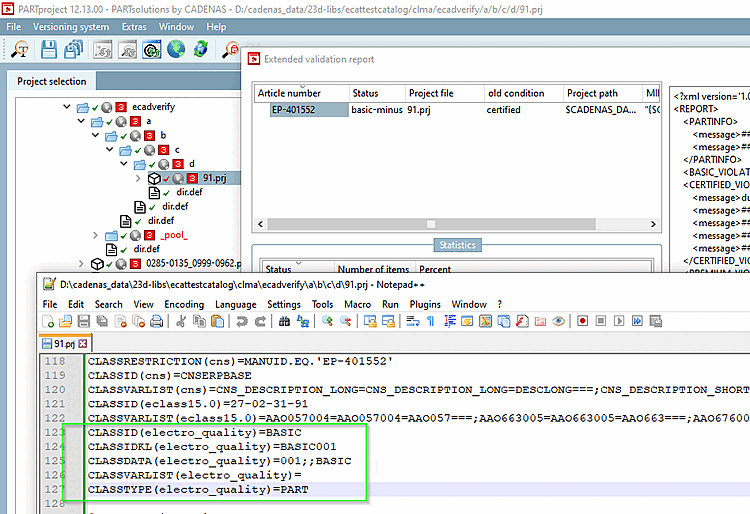Viewport: 750px width, 514px height.
Task: Open the Macro menu in Notepad++
Action: pyautogui.click(x=357, y=305)
